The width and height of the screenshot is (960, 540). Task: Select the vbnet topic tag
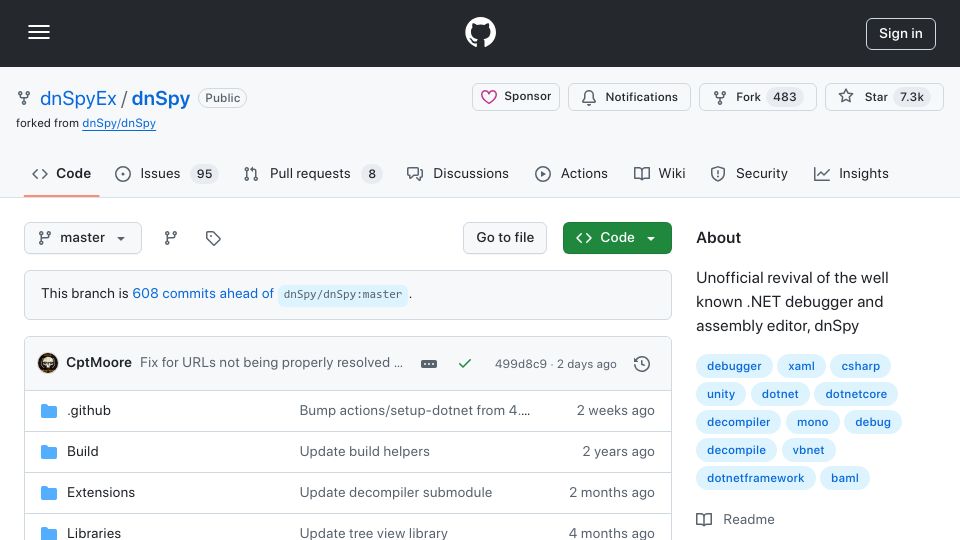pyautogui.click(x=808, y=451)
